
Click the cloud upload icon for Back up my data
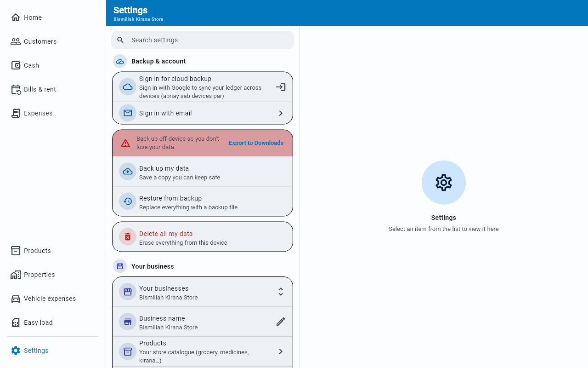tap(128, 172)
